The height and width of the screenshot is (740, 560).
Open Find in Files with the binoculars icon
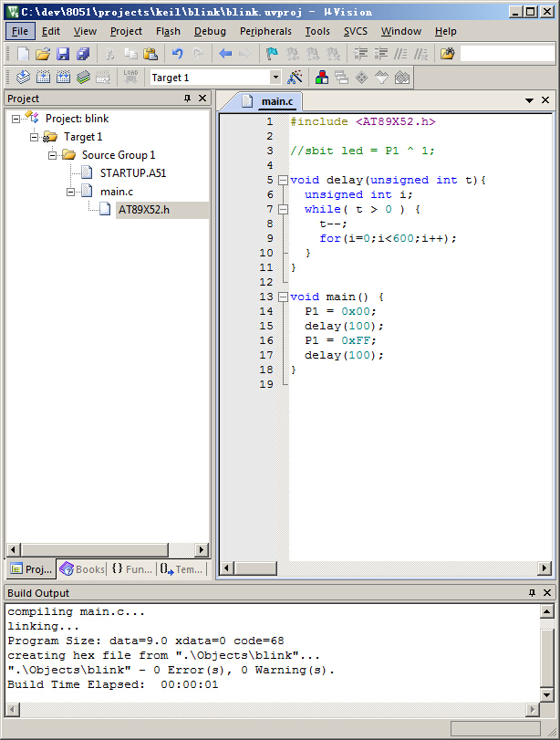point(447,54)
